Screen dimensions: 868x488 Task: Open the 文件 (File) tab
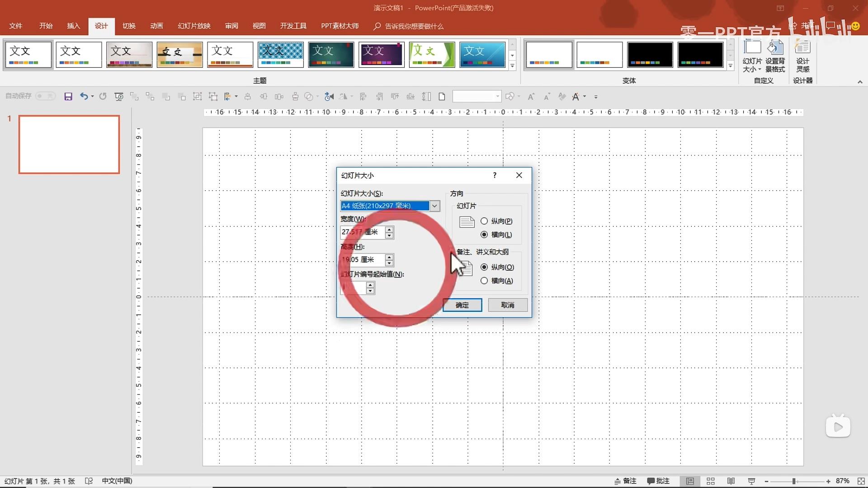[x=16, y=26]
